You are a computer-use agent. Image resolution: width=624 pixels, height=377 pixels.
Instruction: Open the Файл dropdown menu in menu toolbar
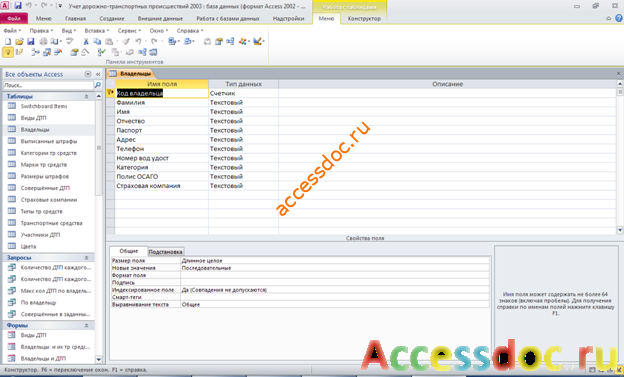12,31
